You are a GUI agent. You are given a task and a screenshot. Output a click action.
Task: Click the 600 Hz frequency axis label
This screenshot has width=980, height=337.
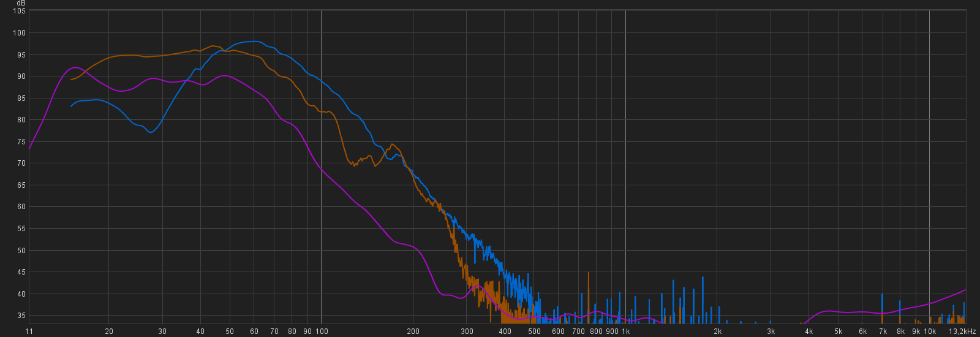click(559, 331)
